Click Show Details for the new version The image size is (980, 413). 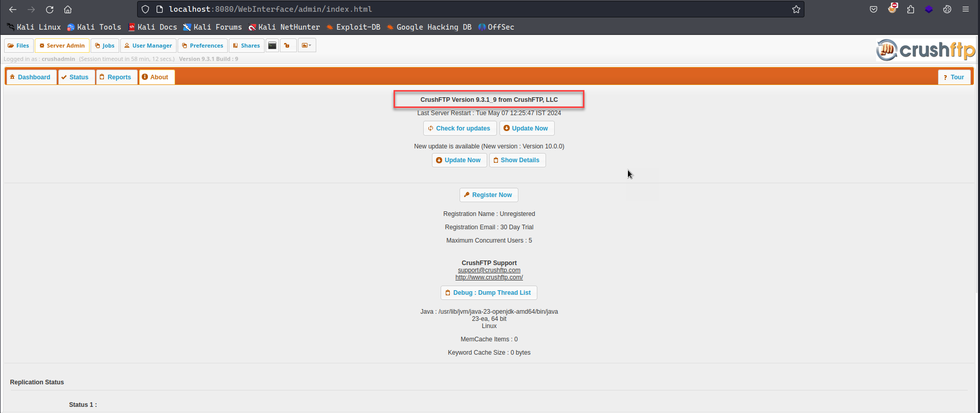click(517, 160)
